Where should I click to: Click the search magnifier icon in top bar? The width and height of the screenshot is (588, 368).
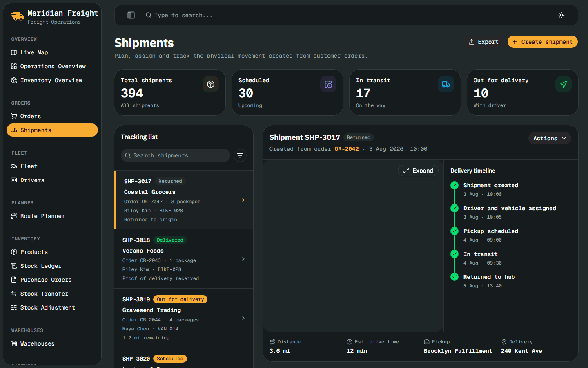pyautogui.click(x=149, y=15)
